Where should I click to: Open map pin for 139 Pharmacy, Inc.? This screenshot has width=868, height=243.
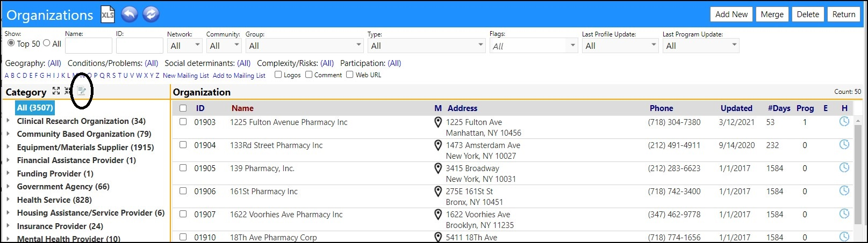438,168
